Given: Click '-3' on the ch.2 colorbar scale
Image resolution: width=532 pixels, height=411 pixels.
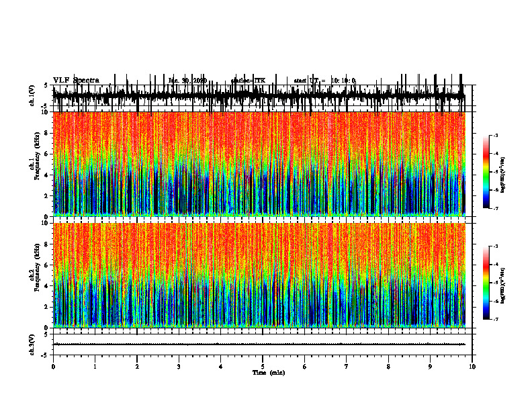Looking at the screenshot, I should pos(496,246).
